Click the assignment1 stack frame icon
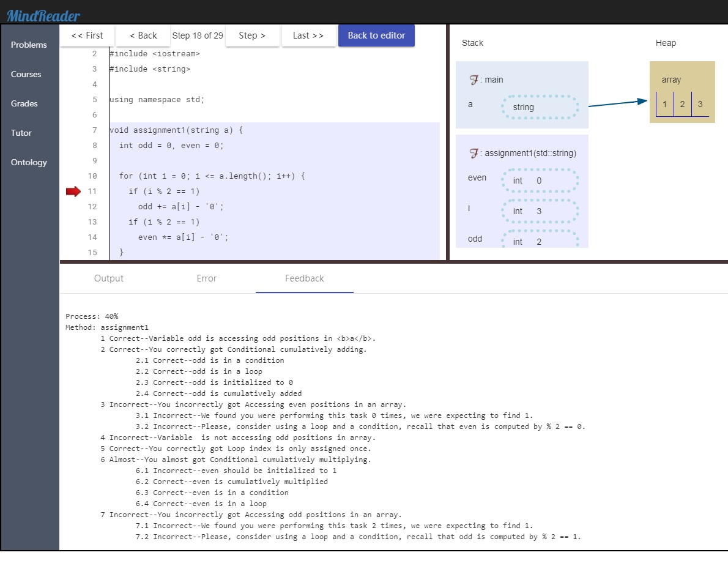 (x=473, y=153)
